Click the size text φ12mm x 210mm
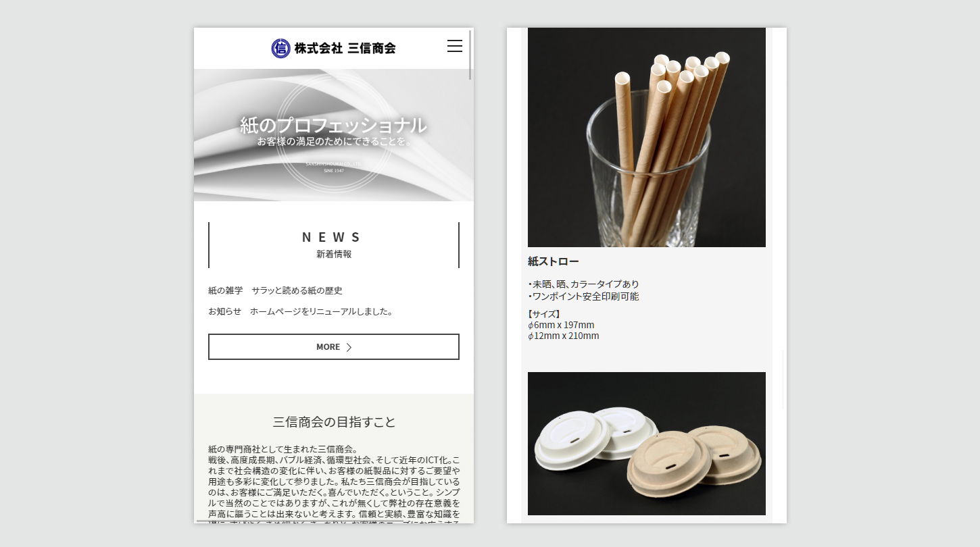The width and height of the screenshot is (980, 547). pos(564,336)
